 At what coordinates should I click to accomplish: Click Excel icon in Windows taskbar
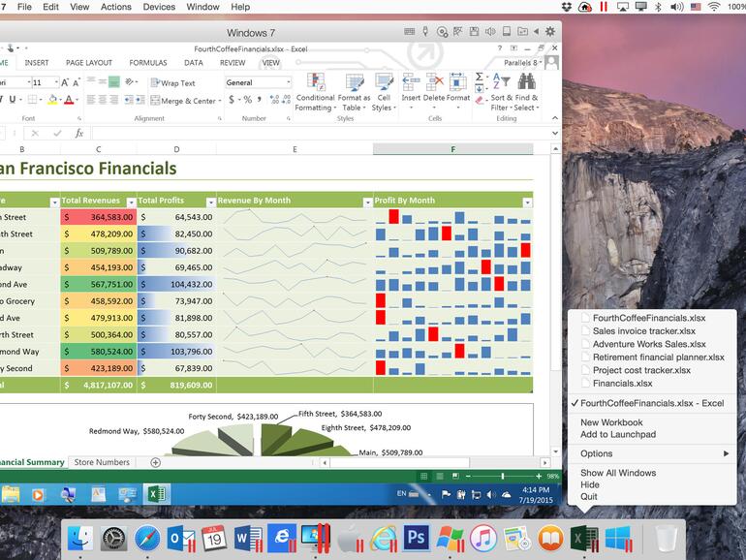pyautogui.click(x=157, y=494)
